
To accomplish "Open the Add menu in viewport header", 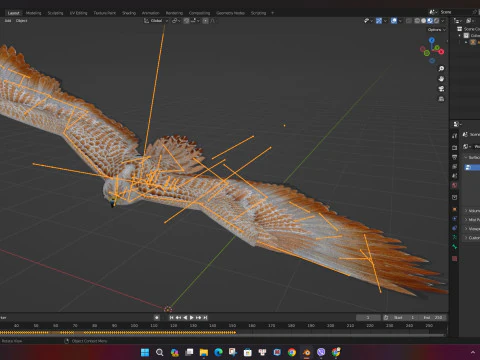I will (x=8, y=21).
